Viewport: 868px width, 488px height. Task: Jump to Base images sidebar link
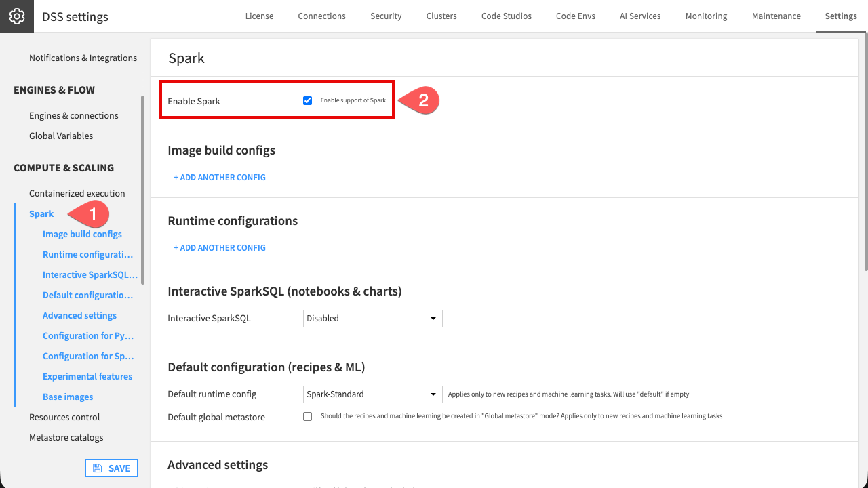68,396
